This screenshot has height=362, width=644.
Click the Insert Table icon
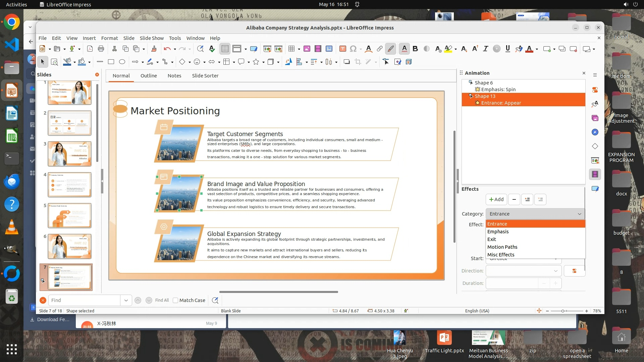tap(291, 49)
